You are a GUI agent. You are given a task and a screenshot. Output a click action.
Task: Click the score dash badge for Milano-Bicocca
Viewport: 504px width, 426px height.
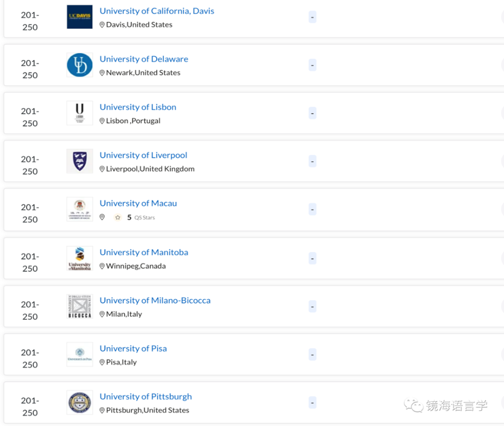(x=313, y=307)
